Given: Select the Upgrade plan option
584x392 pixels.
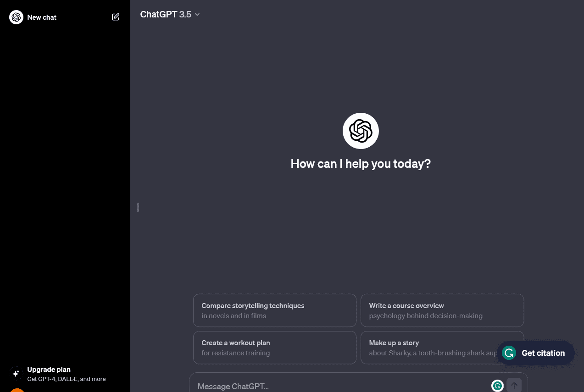Looking at the screenshot, I should tap(49, 369).
